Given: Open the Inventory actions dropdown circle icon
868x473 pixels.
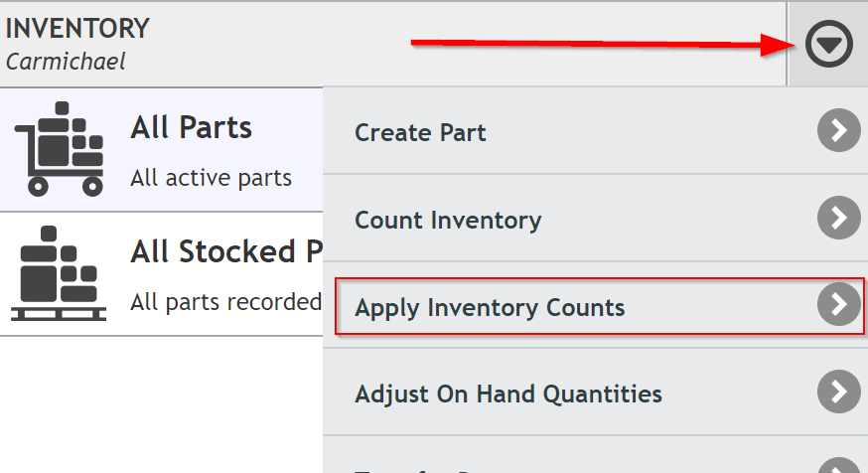Looking at the screenshot, I should pos(828,44).
